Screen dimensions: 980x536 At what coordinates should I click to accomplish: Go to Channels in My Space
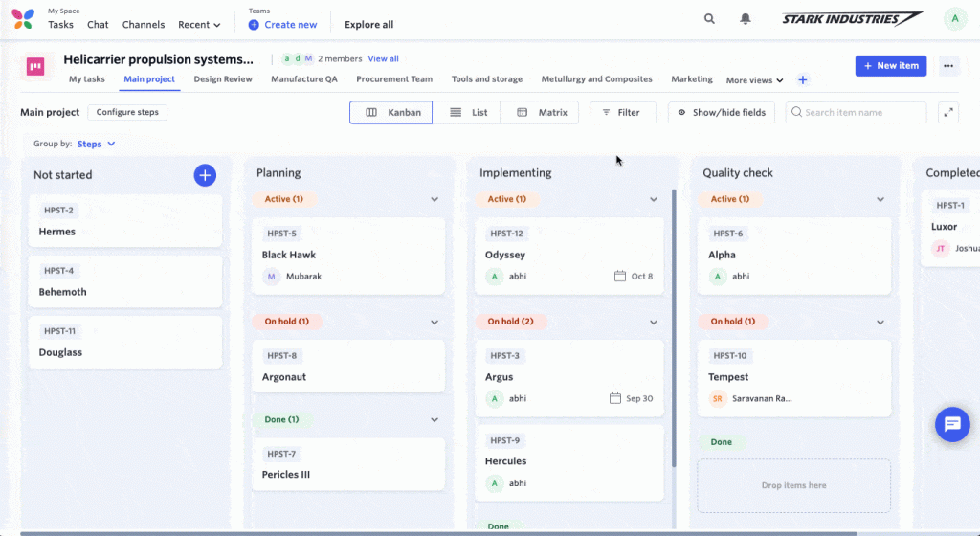coord(144,24)
